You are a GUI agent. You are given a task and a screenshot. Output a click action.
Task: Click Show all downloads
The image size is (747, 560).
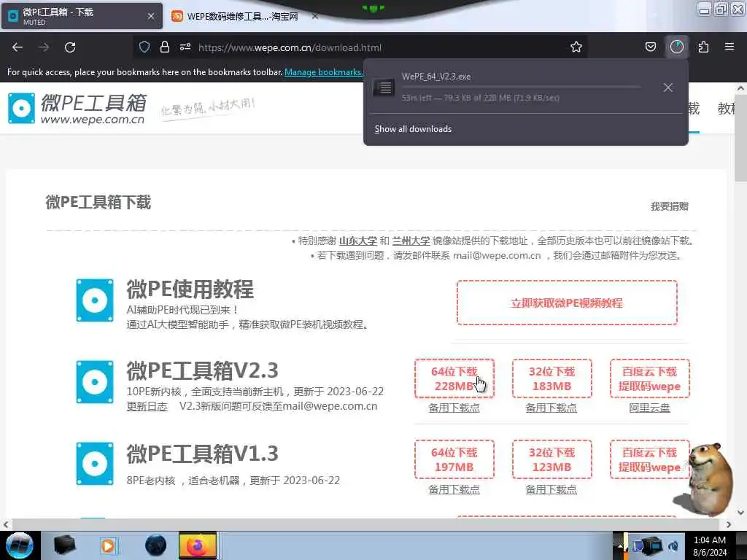pos(413,129)
